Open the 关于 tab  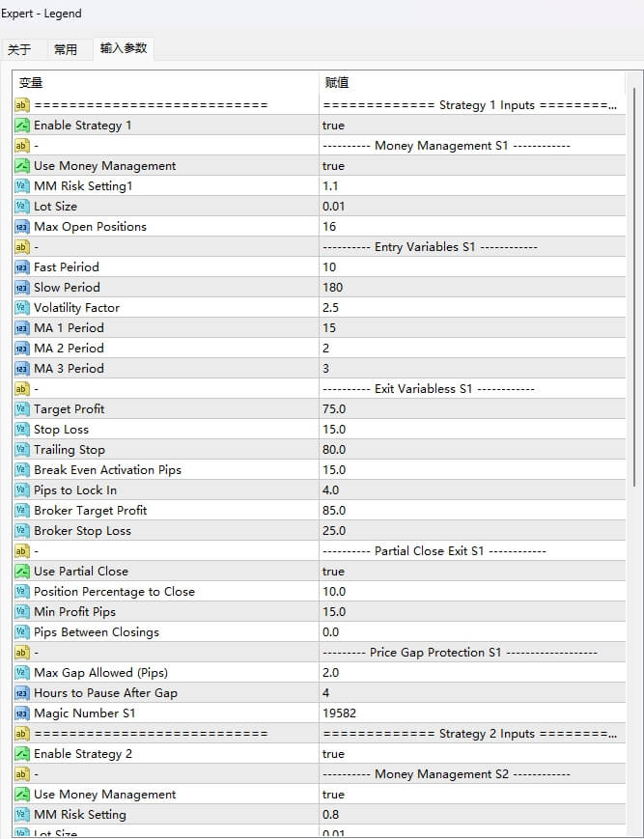20,50
